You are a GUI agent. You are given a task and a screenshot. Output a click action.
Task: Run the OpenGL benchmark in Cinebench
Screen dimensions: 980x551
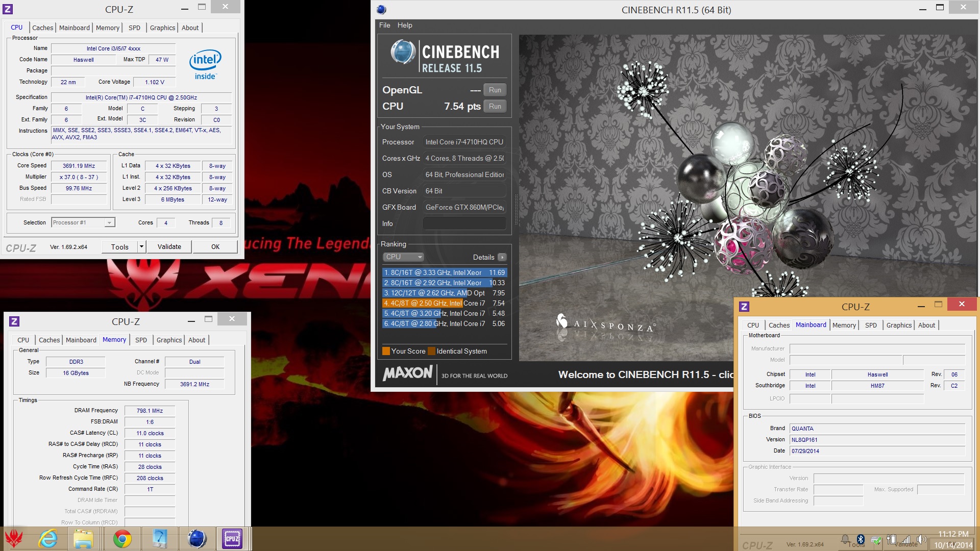(x=495, y=90)
